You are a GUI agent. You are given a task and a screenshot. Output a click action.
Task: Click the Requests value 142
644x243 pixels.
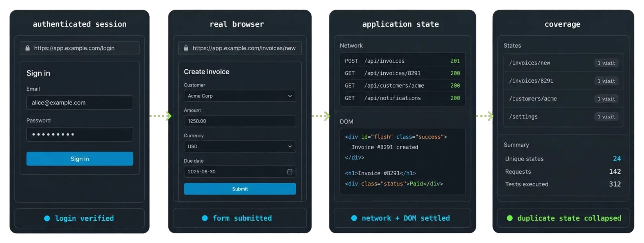tap(615, 172)
